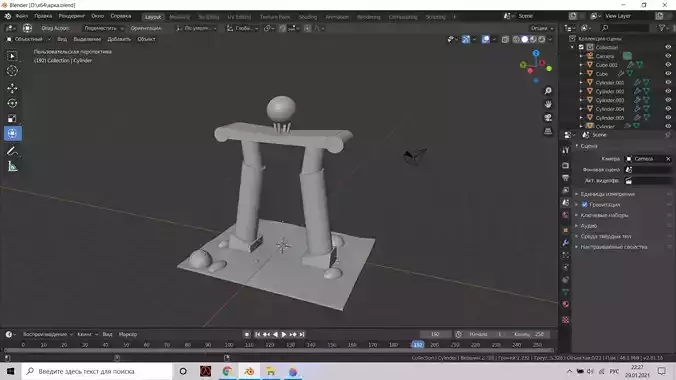Viewport: 676px width, 380px height.
Task: Click the blue Z axis on navigation gizmo
Action: coord(536,53)
